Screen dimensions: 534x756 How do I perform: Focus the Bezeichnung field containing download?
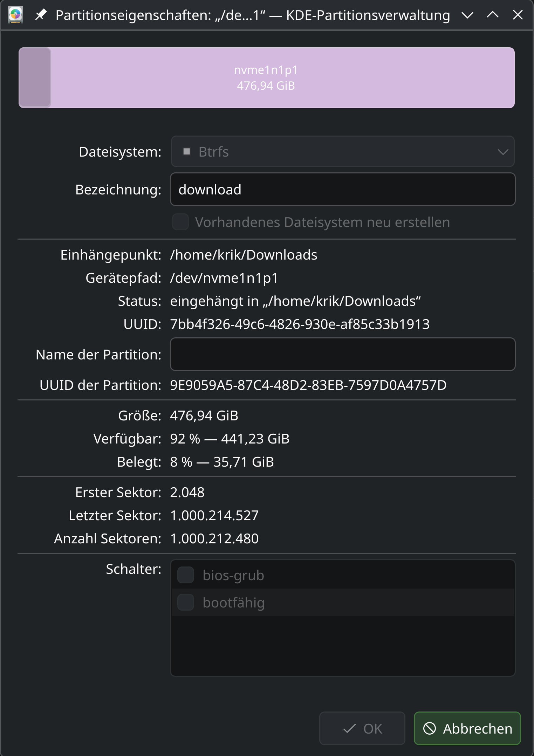coord(342,190)
